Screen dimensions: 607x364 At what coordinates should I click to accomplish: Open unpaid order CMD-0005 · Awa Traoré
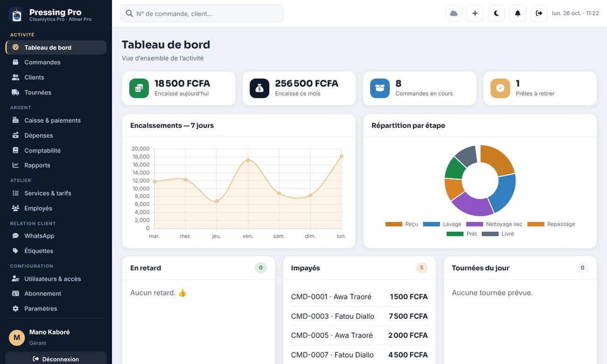tap(359, 335)
